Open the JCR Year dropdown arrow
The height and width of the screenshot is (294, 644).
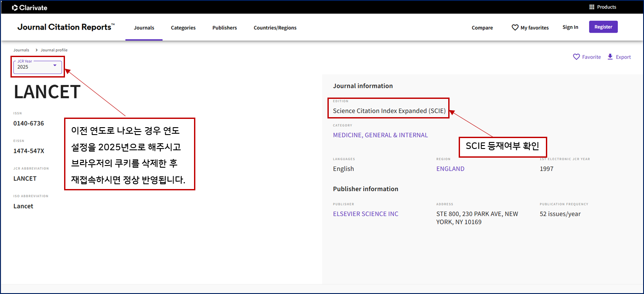[x=55, y=65]
